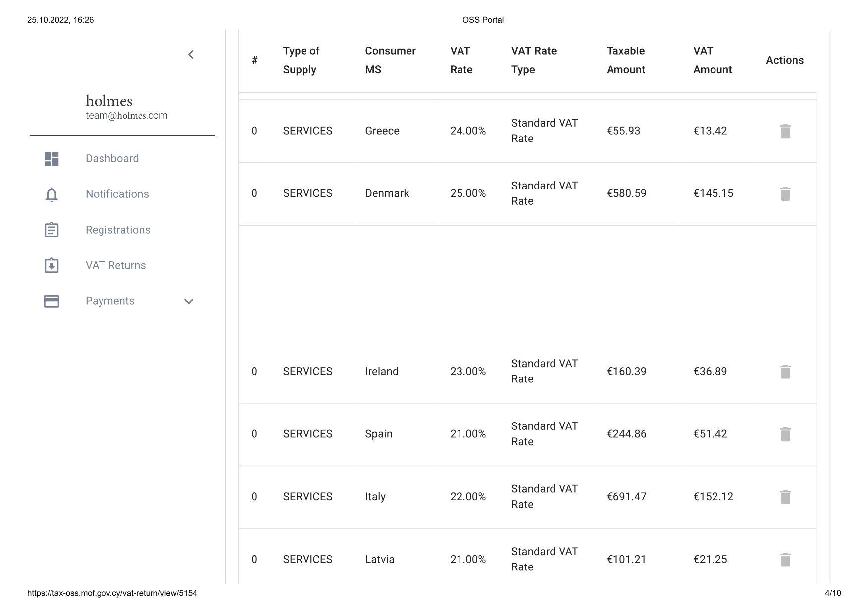
Task: Delete the Spain row with trash icon
Action: click(785, 434)
